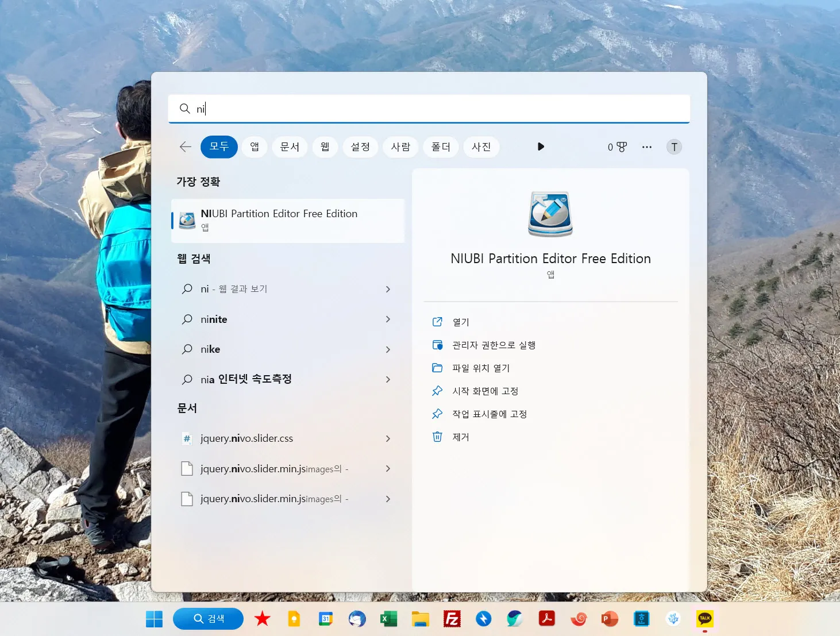Expand the "ni - 웹 결과 보기" chevron
840x636 pixels.
click(x=388, y=289)
